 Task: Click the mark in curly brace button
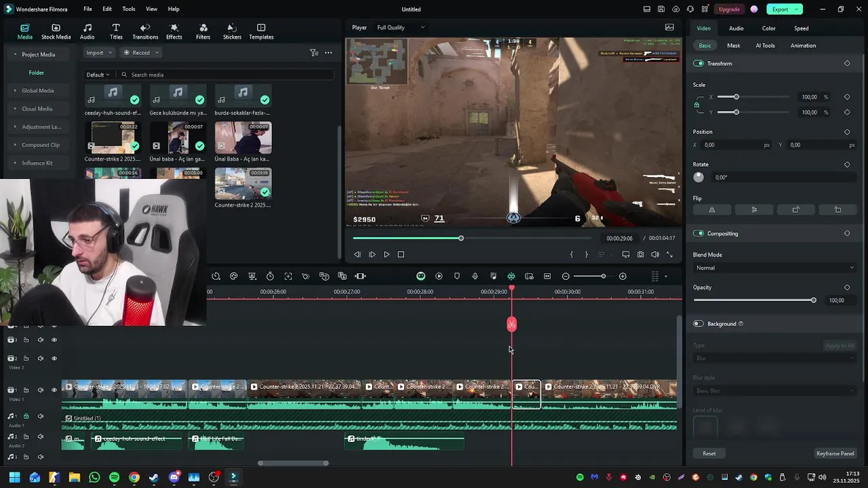coord(572,254)
